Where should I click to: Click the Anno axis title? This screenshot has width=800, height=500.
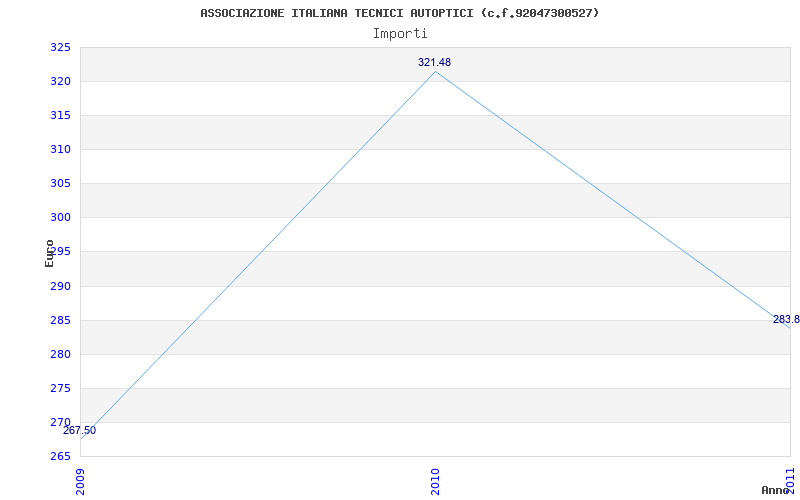coord(775,490)
